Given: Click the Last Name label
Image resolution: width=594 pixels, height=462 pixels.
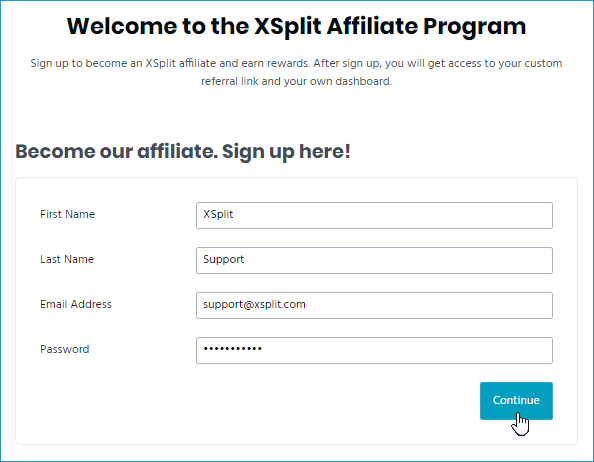Looking at the screenshot, I should (67, 259).
